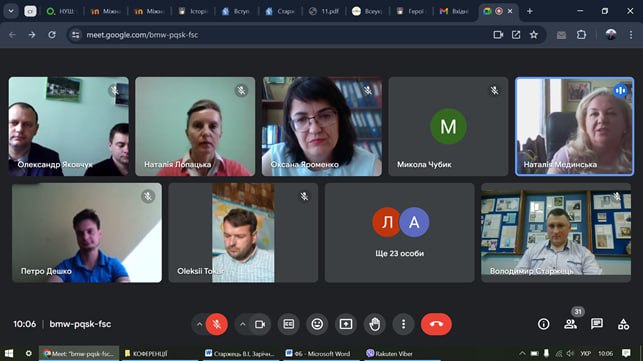Open a new browser tab
This screenshot has width=643, height=361.
[x=529, y=11]
